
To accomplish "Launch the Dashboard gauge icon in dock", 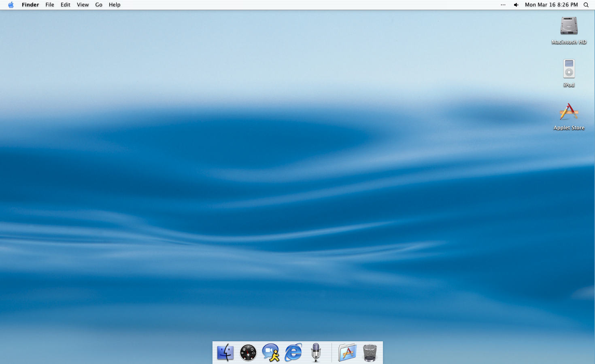I will [248, 352].
